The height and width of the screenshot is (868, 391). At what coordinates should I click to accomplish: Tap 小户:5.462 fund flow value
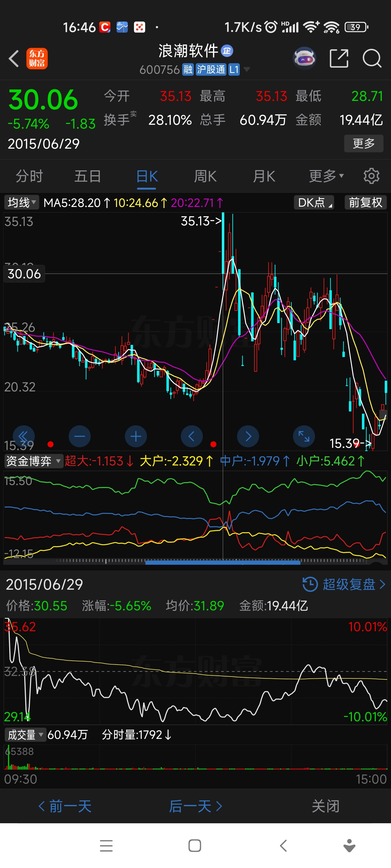[331, 461]
